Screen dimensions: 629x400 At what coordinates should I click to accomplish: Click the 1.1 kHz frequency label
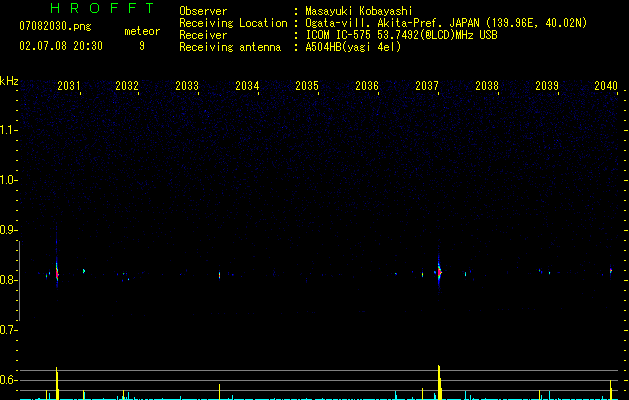pos(8,130)
